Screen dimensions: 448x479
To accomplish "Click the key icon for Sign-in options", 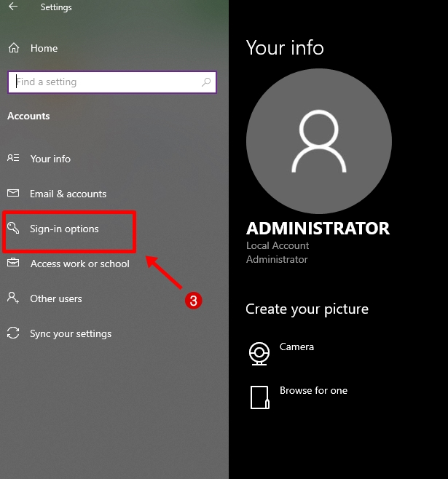I will pos(13,228).
